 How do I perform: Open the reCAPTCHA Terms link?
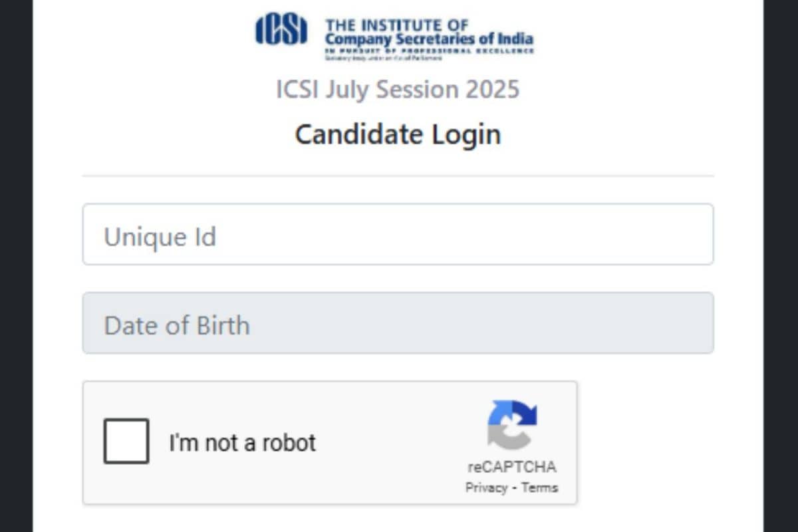tap(539, 487)
